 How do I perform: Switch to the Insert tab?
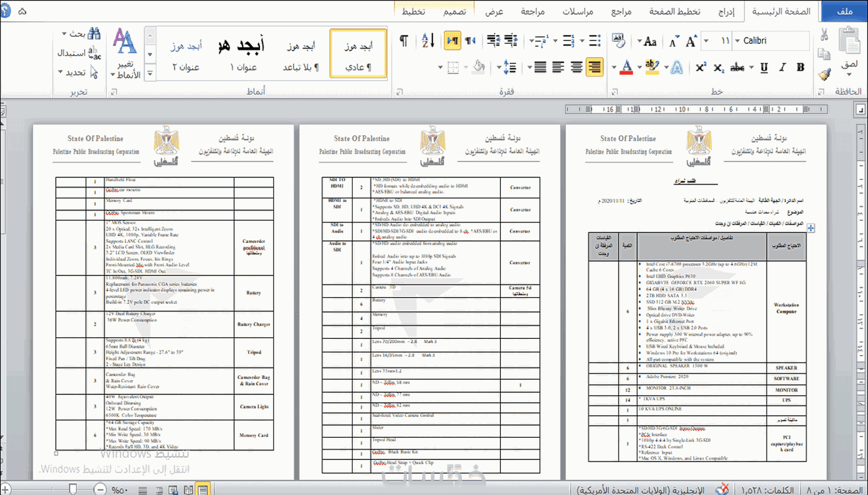click(x=726, y=11)
